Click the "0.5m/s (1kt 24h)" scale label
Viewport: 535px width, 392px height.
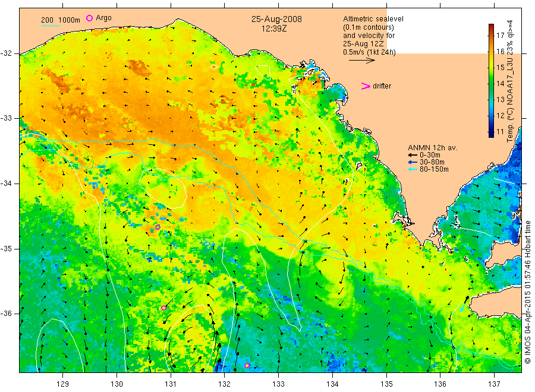coord(369,52)
